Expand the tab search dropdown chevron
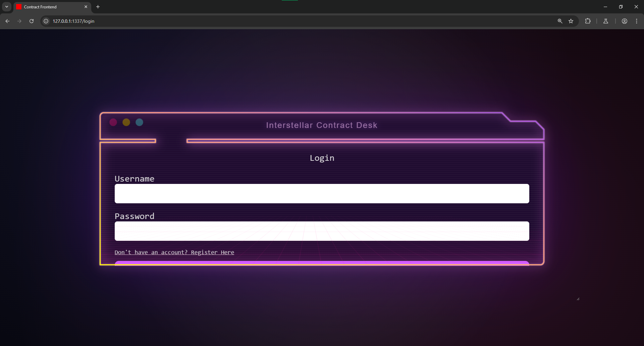The image size is (644, 346). (7, 7)
